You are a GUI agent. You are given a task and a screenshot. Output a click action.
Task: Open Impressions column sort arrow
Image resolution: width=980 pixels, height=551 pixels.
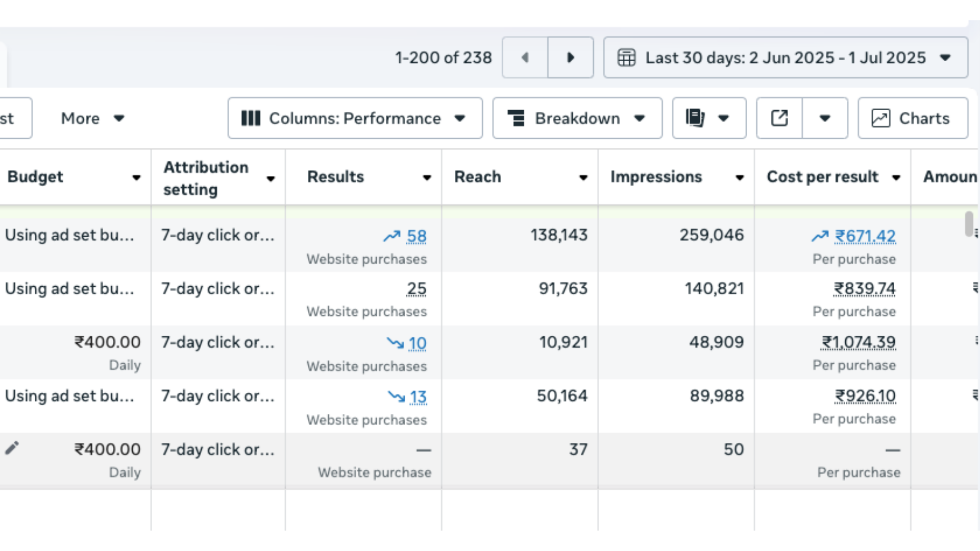pyautogui.click(x=739, y=178)
